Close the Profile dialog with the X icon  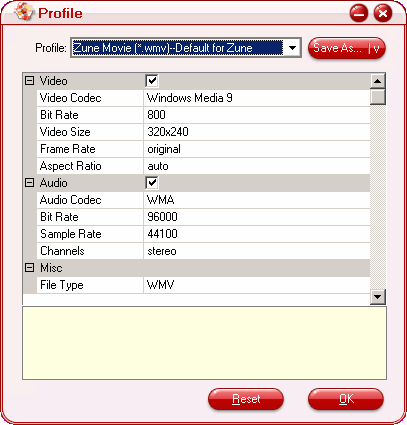[383, 13]
